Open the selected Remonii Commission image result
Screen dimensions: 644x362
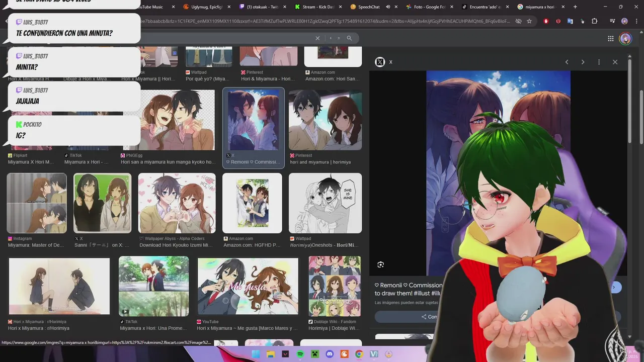tap(253, 120)
